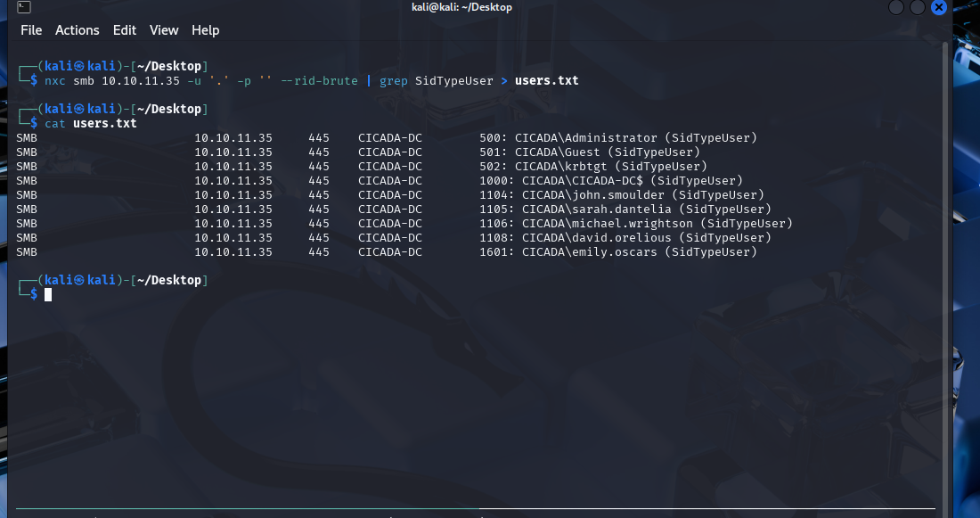Select the 'CICADA\krbtgt' entry
Viewport: 980px width, 518px height.
click(x=560, y=167)
